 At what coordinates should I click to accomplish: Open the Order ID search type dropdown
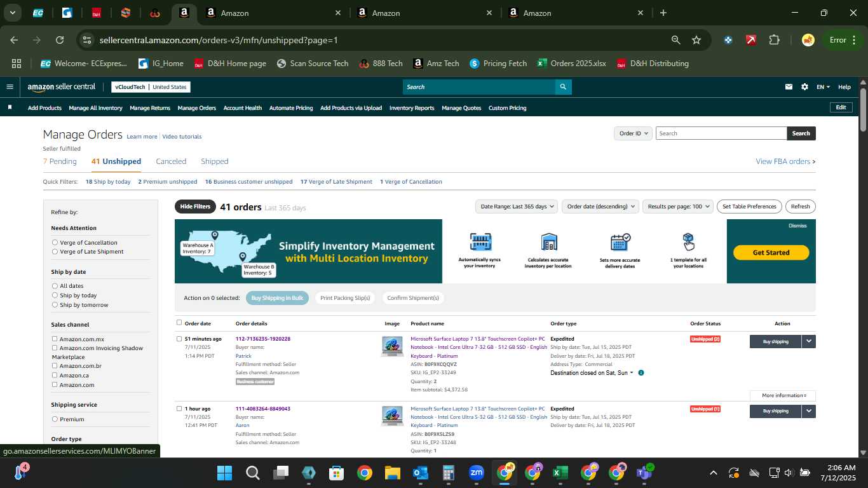(634, 133)
